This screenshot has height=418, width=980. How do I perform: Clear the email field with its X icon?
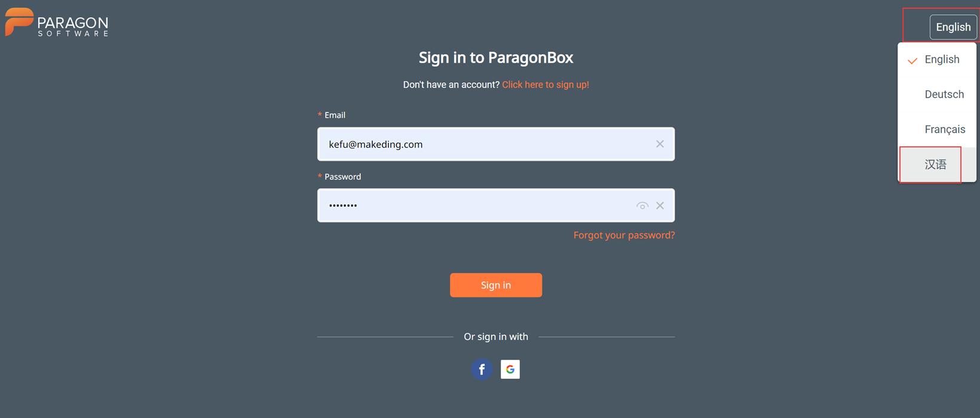(x=660, y=144)
